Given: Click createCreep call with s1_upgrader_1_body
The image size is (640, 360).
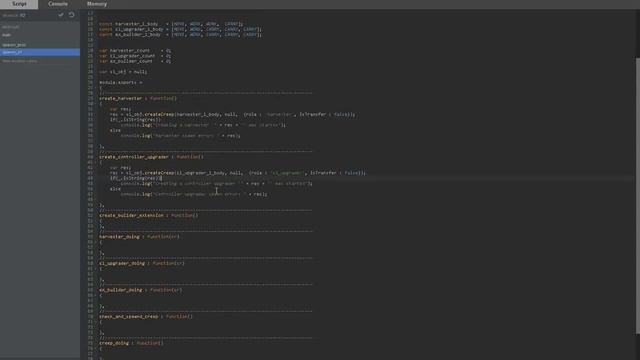Looking at the screenshot, I should [x=238, y=173].
